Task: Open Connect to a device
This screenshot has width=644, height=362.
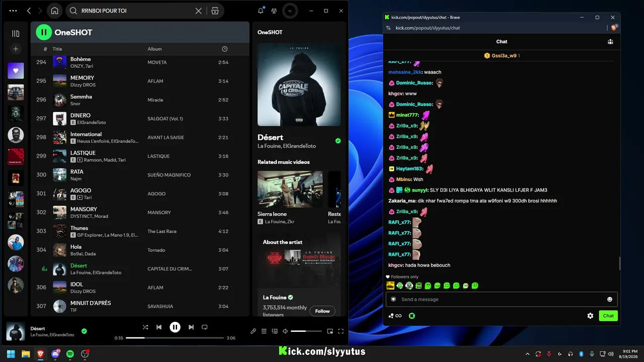Action: (x=275, y=331)
